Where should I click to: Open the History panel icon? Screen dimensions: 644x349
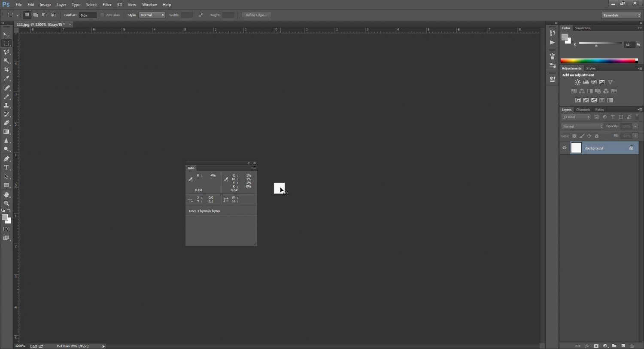552,33
